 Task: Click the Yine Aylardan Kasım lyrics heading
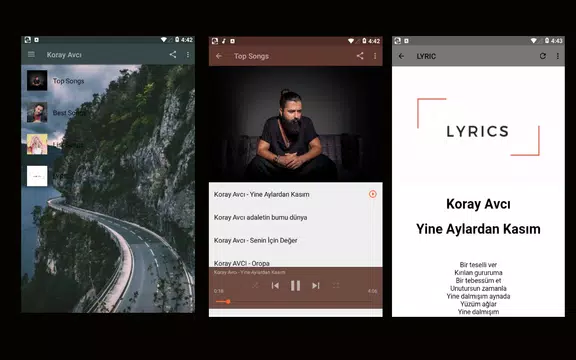[478, 229]
